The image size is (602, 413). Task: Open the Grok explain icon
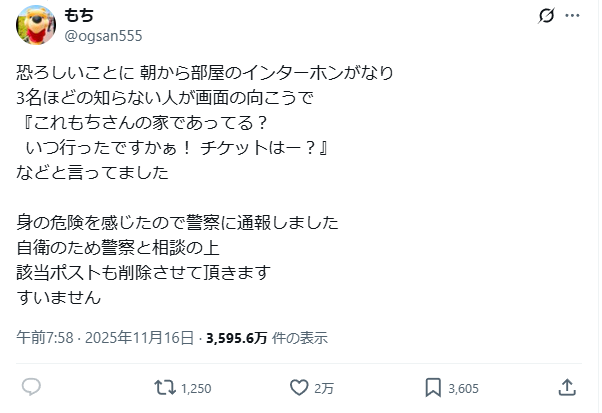[546, 16]
